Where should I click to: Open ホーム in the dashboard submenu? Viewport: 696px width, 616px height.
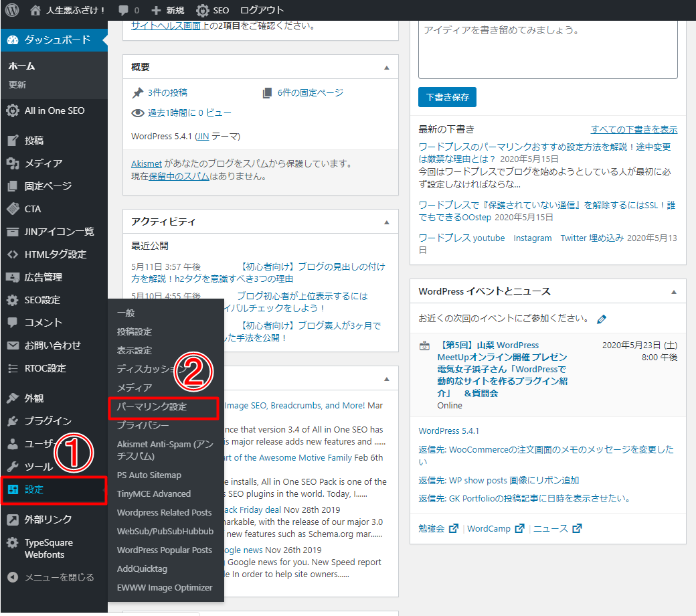pyautogui.click(x=21, y=66)
